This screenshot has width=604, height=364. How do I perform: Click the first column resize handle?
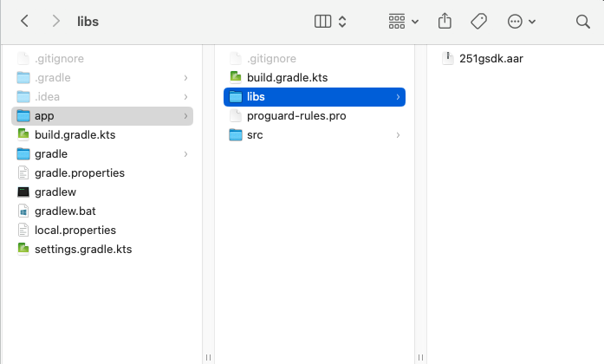[207, 356]
